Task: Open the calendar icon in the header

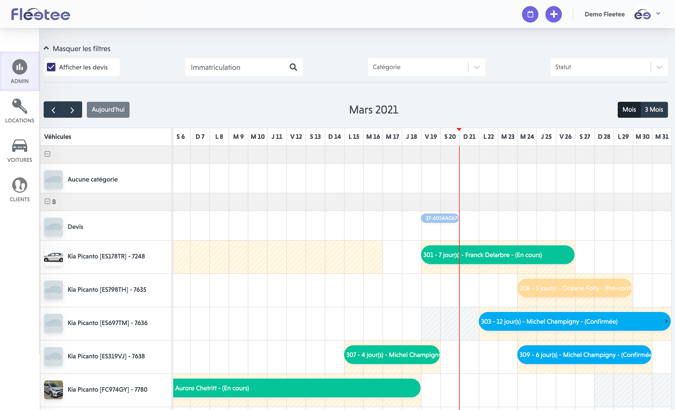Action: pyautogui.click(x=530, y=14)
